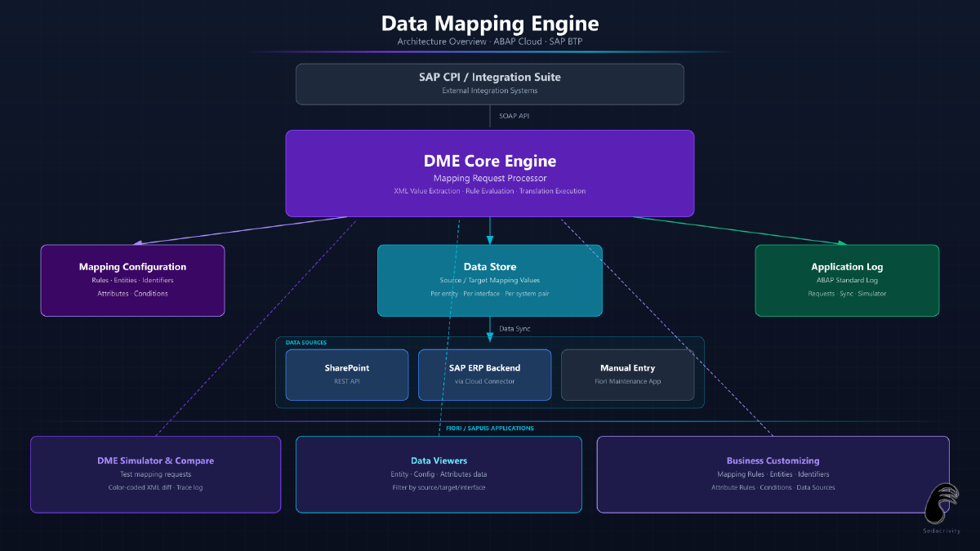Open the Data Store box
This screenshot has width=980, height=551.
coord(490,280)
